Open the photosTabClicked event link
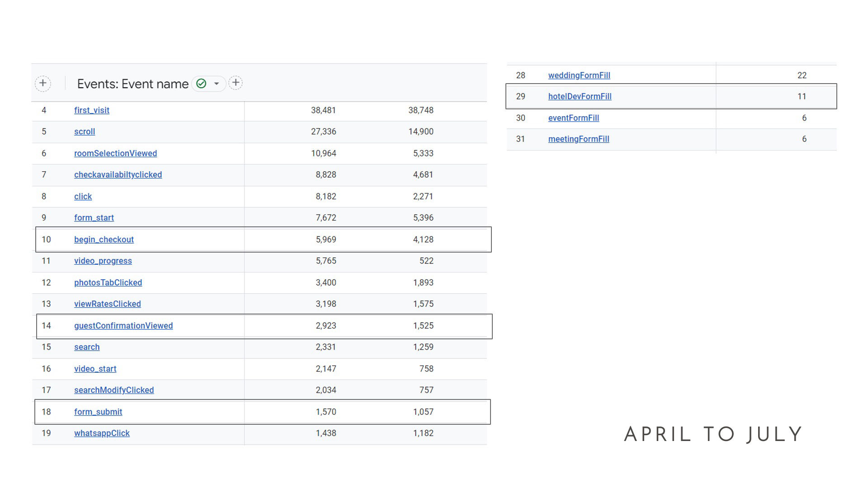 pyautogui.click(x=108, y=282)
